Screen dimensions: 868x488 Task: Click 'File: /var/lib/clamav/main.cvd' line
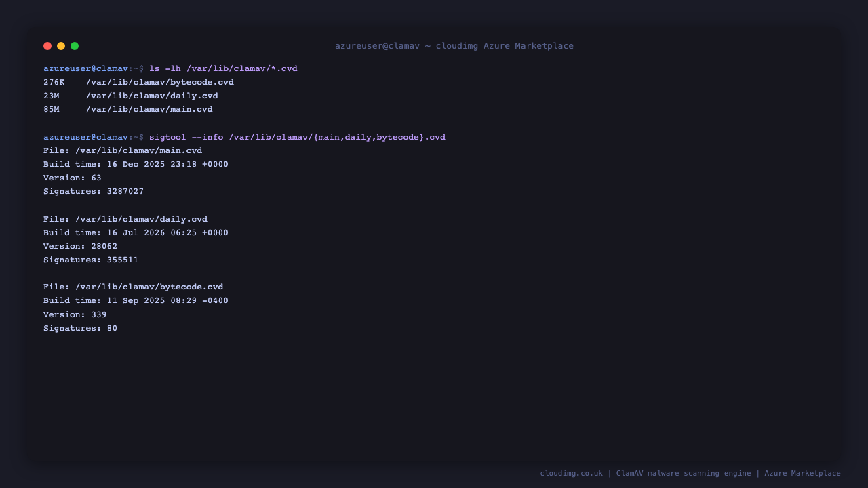point(123,150)
